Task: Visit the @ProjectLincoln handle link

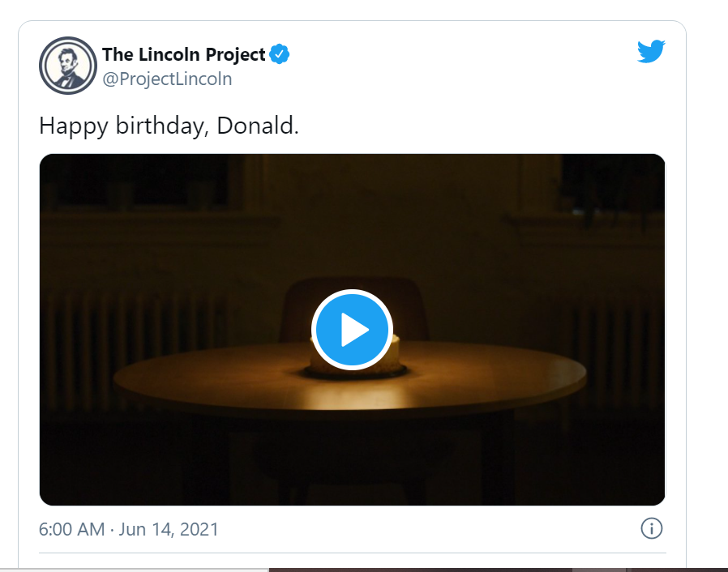Action: (x=167, y=79)
